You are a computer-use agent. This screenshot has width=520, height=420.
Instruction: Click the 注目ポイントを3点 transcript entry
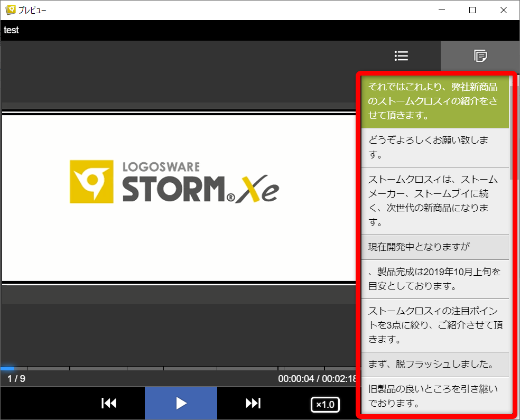pyautogui.click(x=434, y=325)
